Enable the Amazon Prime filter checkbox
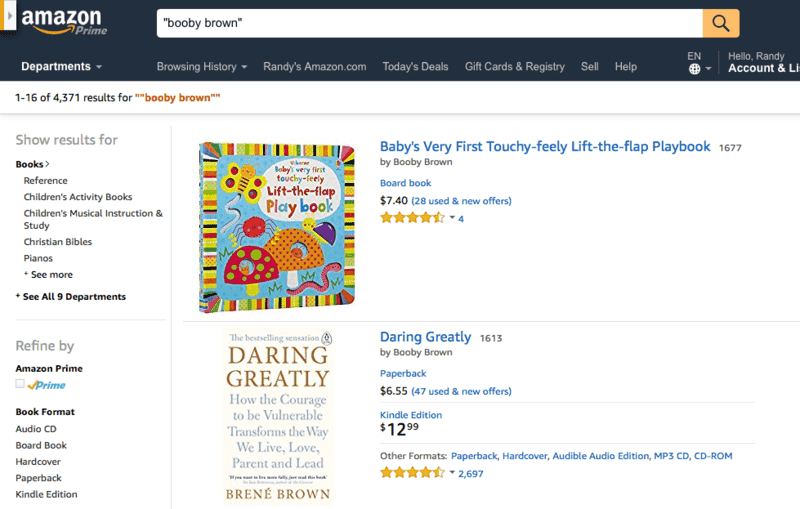 pos(20,384)
